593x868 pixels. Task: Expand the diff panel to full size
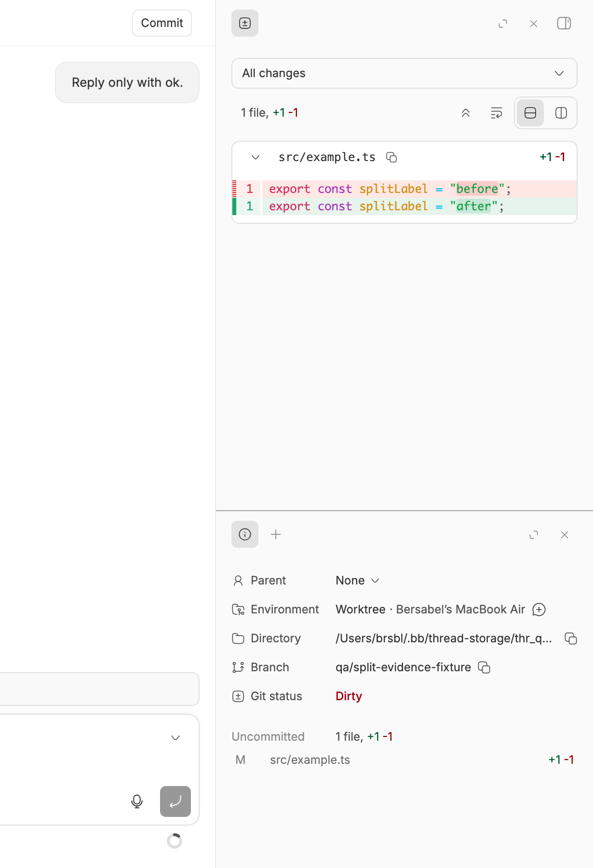(x=503, y=24)
